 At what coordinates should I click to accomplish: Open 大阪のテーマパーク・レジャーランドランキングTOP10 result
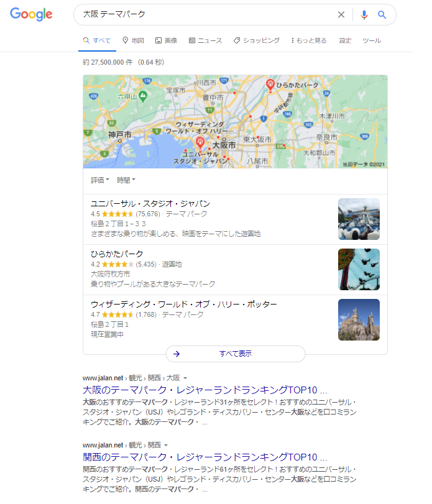tap(205, 390)
